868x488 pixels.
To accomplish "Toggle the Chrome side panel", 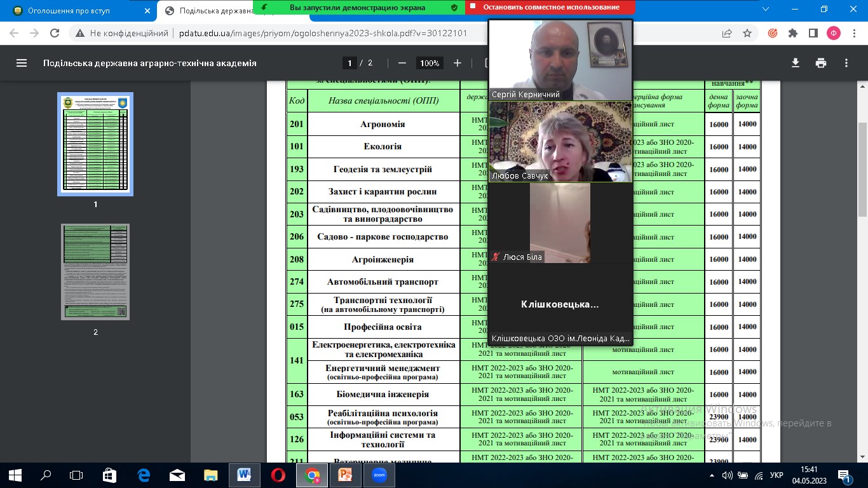I will coord(813,33).
